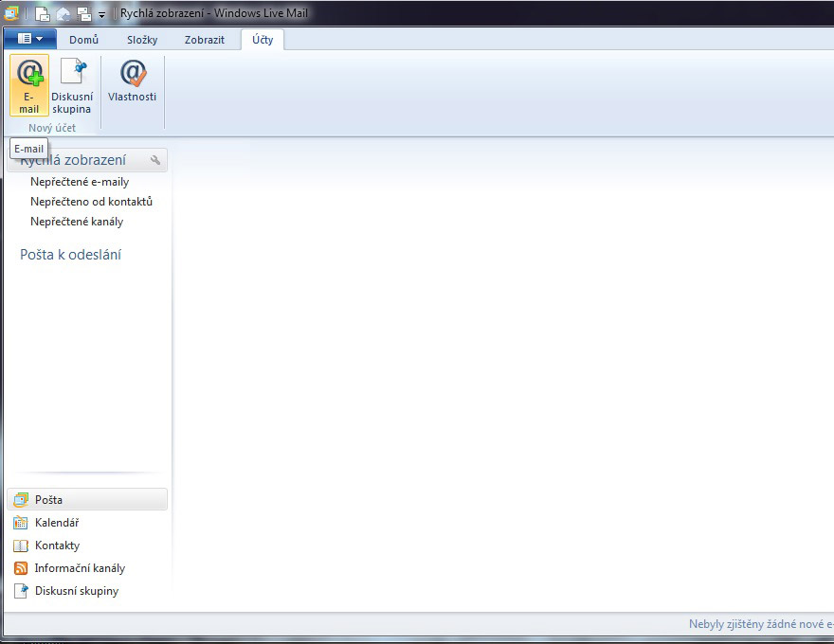Expand the quick access toolbar customize arrow
The height and width of the screenshot is (644, 834).
pos(101,15)
